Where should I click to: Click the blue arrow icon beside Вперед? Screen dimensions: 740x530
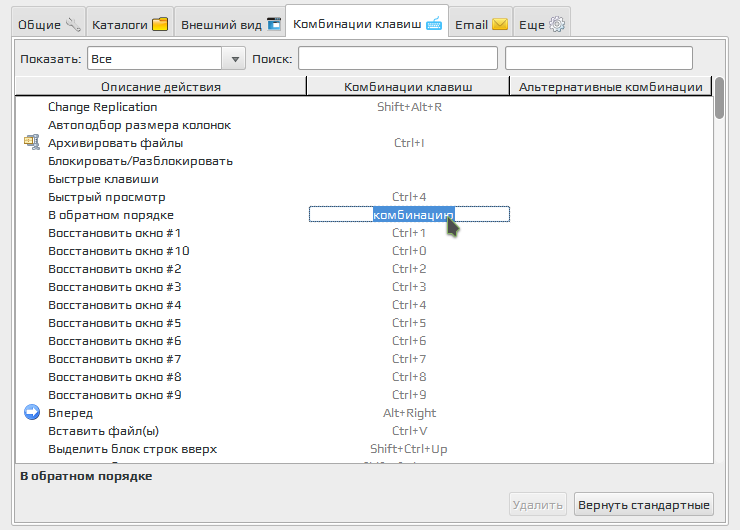point(31,413)
